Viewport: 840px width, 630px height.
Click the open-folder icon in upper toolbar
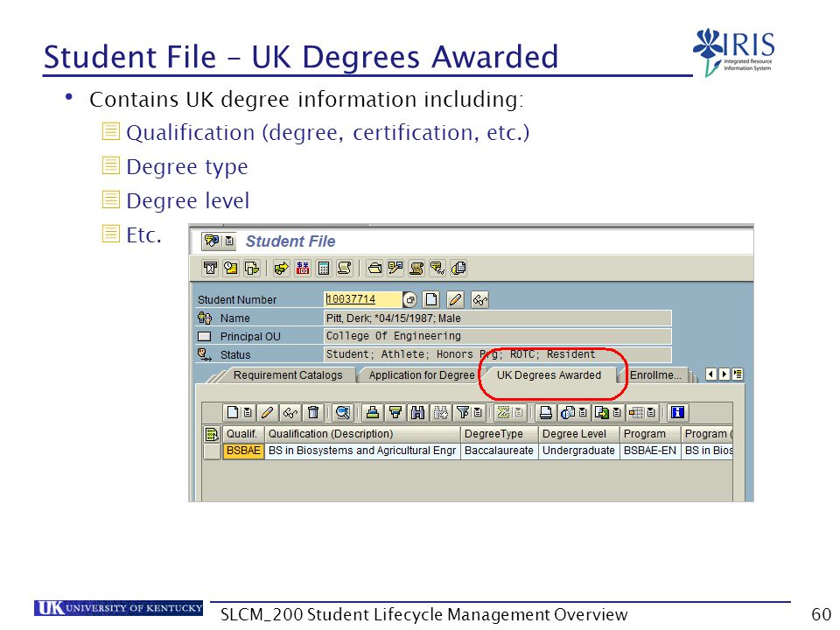coord(375,268)
